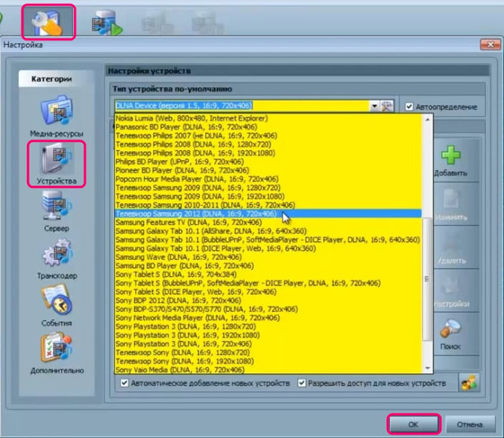The width and height of the screenshot is (504, 438).
Task: Click the dropdown list scroll up arrow
Action: [427, 119]
